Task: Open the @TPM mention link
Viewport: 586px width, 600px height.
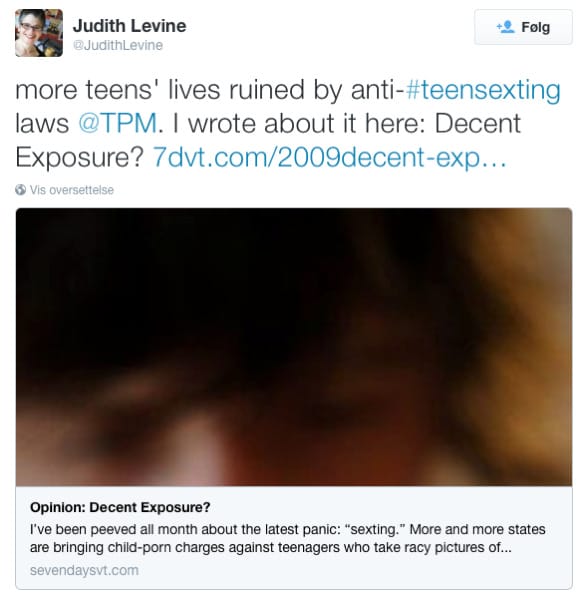Action: coord(118,123)
